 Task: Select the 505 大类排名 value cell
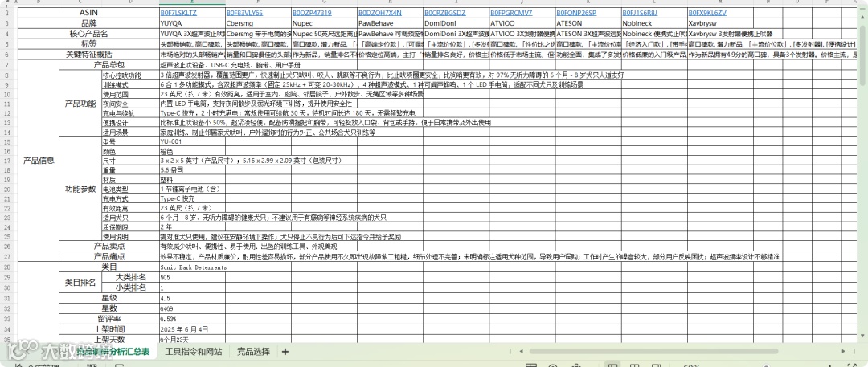192,277
